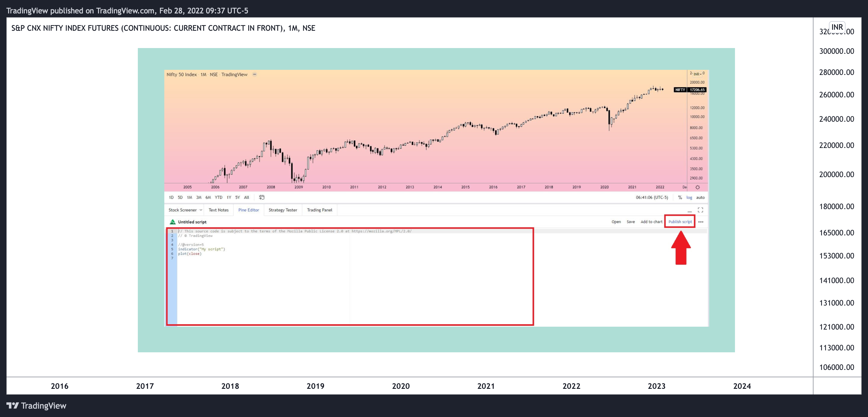This screenshot has height=417, width=868.
Task: Click the // © TradingView comment line
Action: (x=196, y=236)
